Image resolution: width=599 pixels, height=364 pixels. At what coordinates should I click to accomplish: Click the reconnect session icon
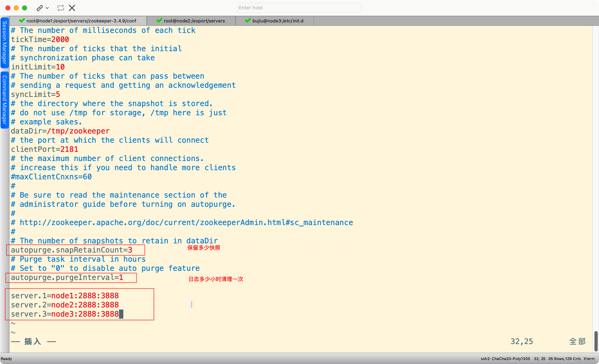pyautogui.click(x=61, y=8)
